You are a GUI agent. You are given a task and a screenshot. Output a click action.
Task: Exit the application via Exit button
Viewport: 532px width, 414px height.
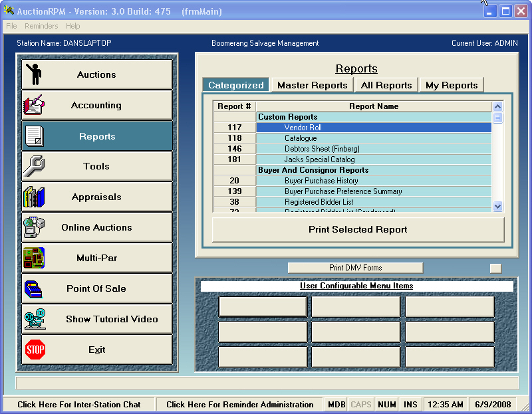tap(97, 350)
